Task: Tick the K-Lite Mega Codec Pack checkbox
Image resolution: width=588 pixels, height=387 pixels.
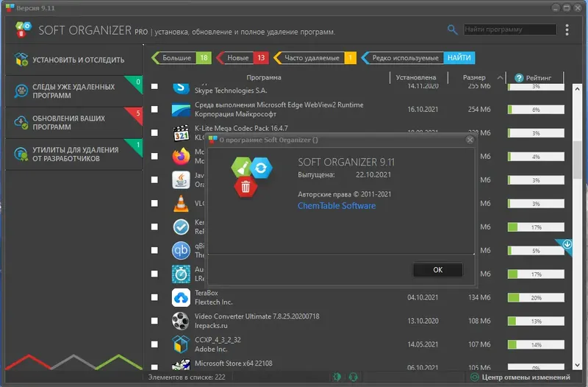Action: click(154, 132)
